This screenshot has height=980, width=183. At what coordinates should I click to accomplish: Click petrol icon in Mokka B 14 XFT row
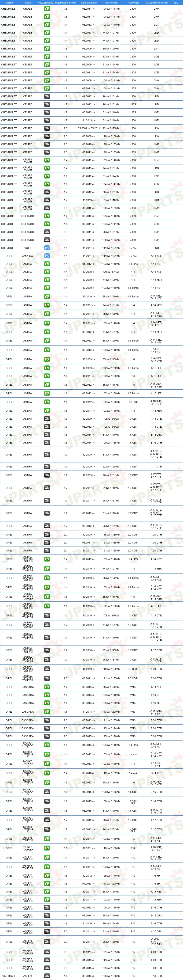(47, 773)
